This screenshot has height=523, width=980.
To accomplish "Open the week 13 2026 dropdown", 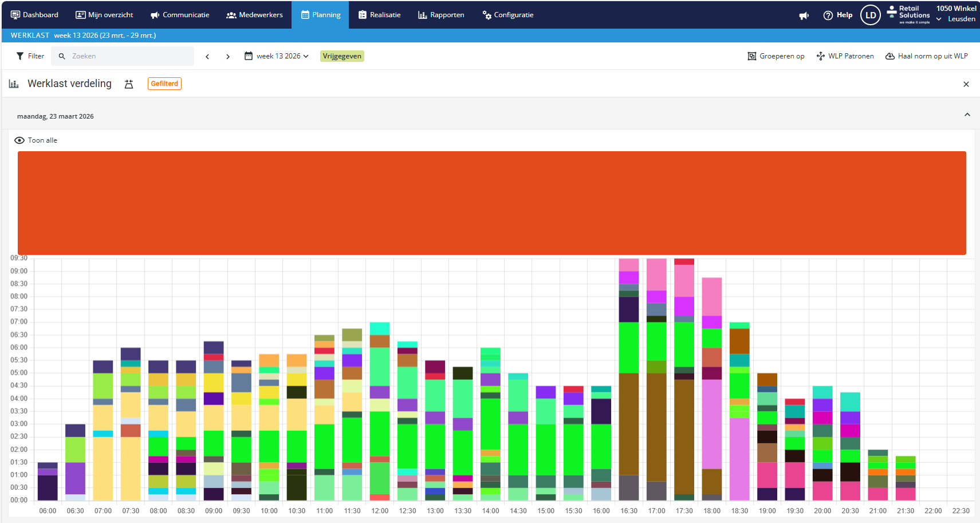I will click(277, 56).
